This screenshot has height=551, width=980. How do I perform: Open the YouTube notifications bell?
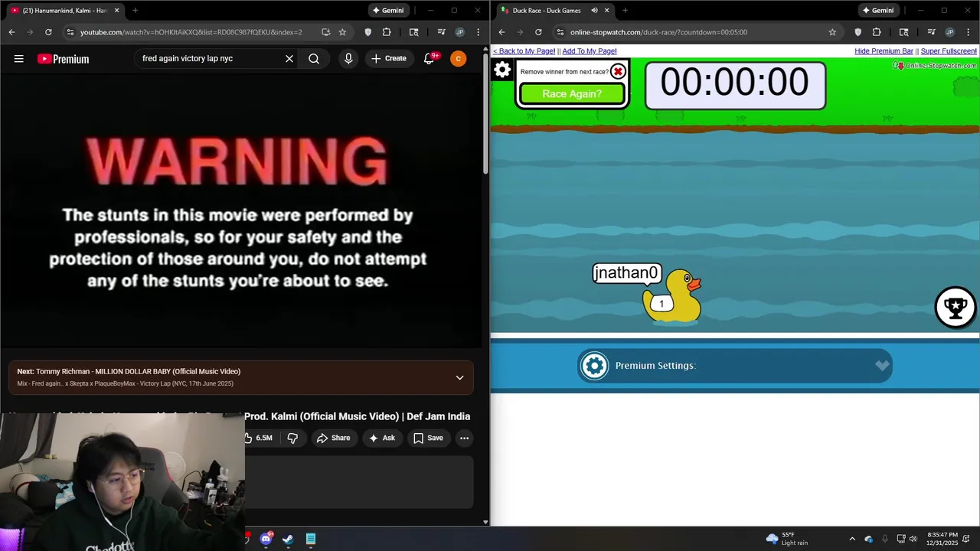tap(430, 59)
